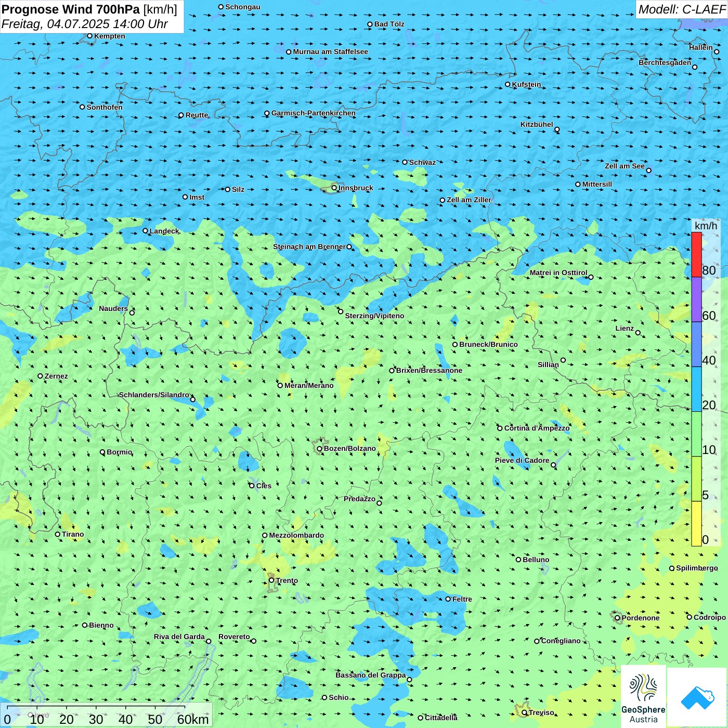Select the Bozen/Bolzano city label
This screenshot has height=728, width=728.
(349, 449)
